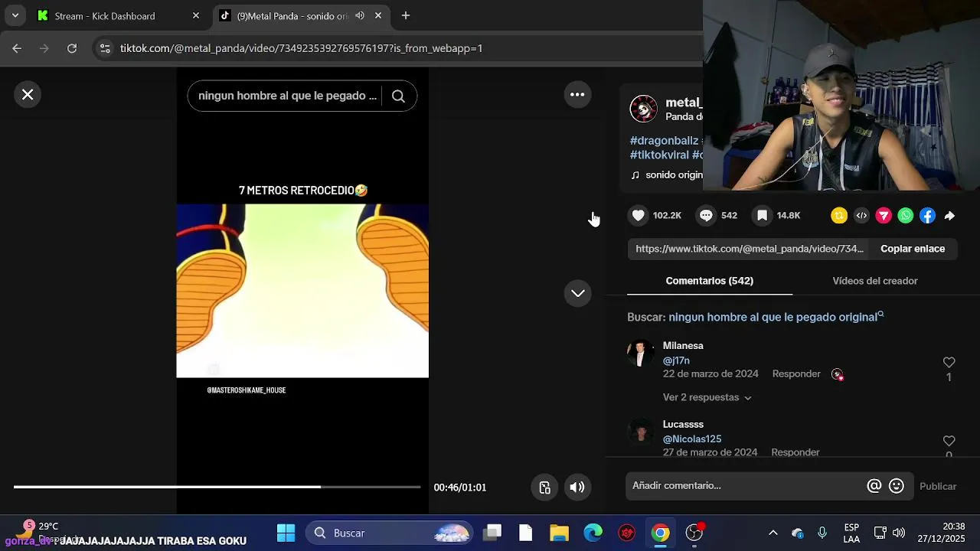Click the #dragonballz hashtag
Viewport: 980px width, 551px height.
[x=664, y=141]
